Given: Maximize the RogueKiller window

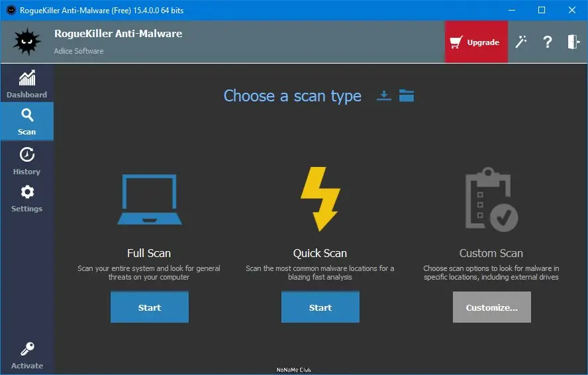Looking at the screenshot, I should [x=542, y=10].
